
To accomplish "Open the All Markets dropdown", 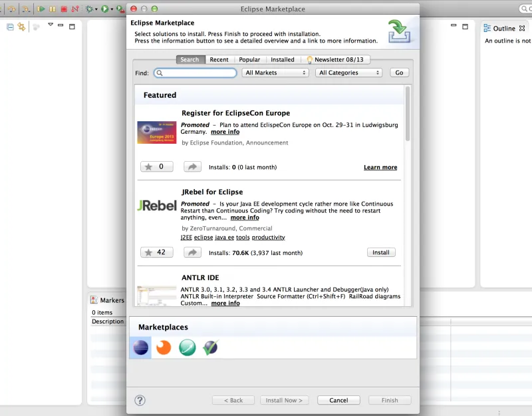I will pyautogui.click(x=275, y=73).
